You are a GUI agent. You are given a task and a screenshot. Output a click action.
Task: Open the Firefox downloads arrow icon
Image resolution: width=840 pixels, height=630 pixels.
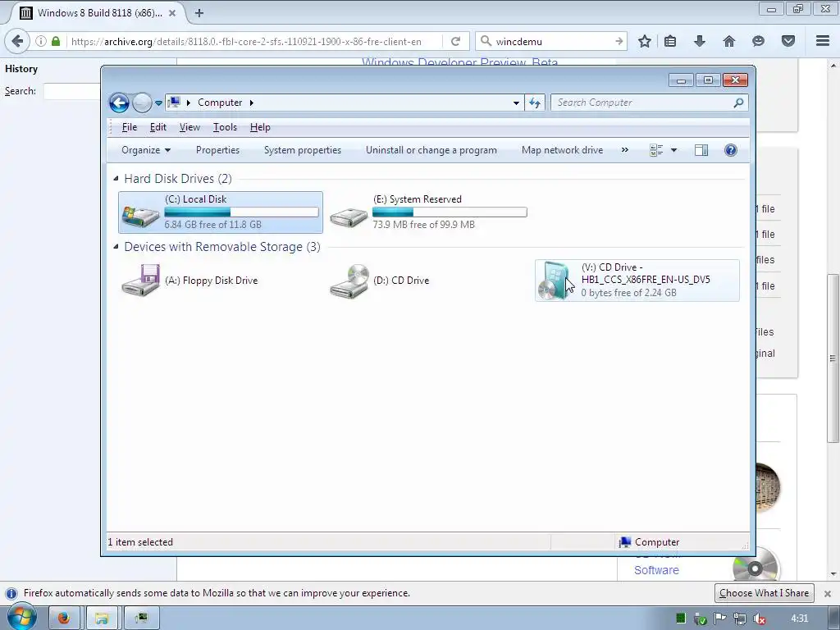[x=700, y=41]
